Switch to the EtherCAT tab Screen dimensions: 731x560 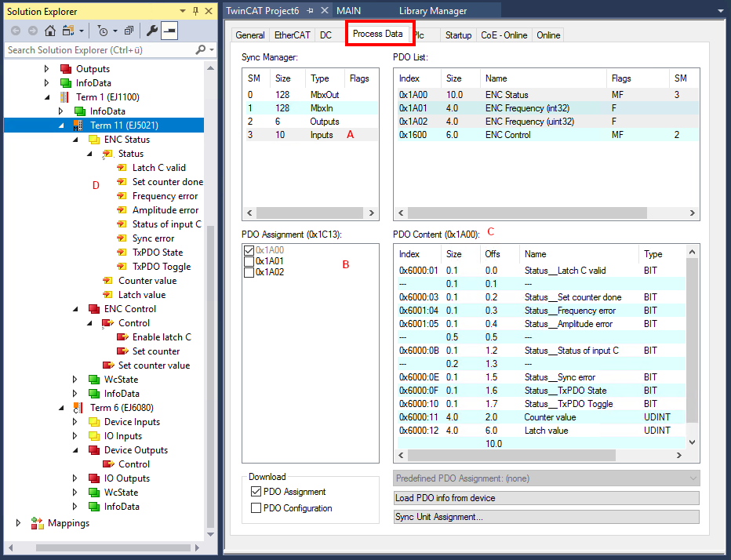292,35
